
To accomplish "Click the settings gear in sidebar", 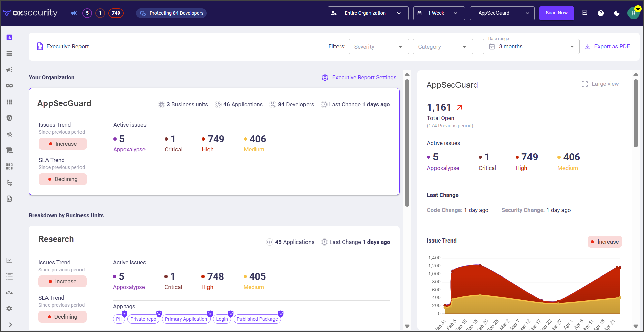I will point(9,308).
